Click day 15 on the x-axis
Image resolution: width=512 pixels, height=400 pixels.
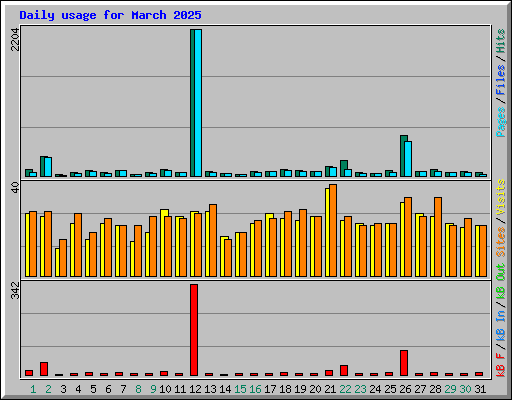pyautogui.click(x=240, y=389)
